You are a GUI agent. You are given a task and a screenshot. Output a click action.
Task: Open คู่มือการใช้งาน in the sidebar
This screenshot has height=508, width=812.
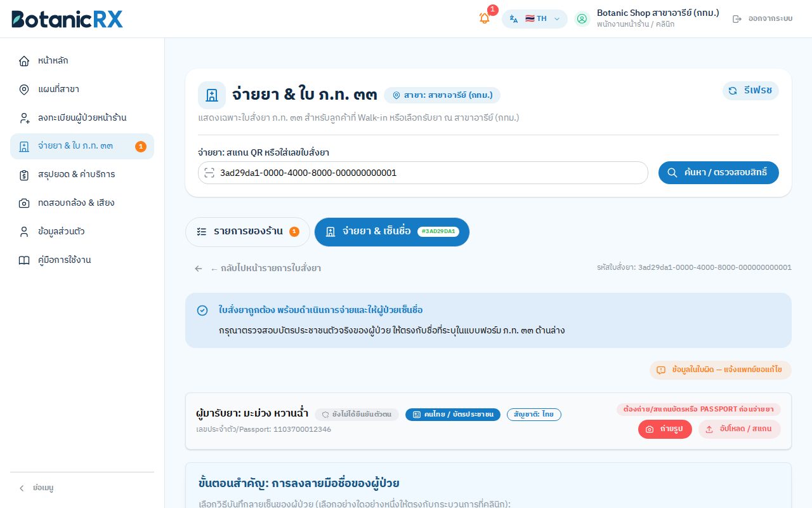pos(82,260)
